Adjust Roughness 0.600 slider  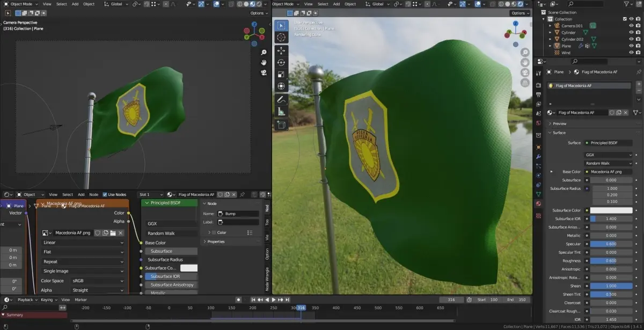(x=611, y=261)
